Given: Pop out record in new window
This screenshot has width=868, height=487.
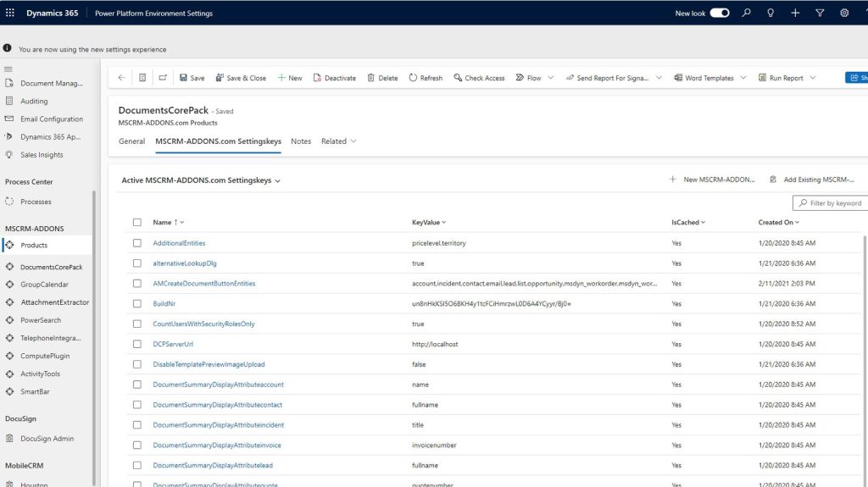Looking at the screenshot, I should 163,77.
